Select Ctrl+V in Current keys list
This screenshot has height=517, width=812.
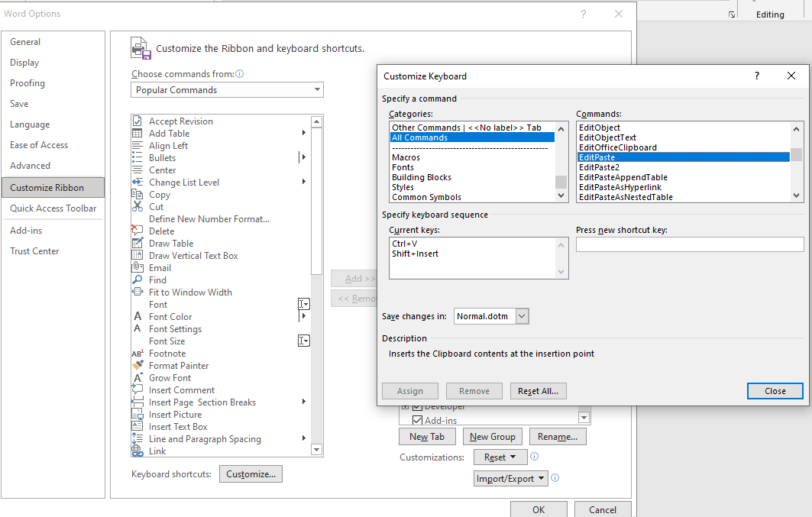[x=404, y=244]
